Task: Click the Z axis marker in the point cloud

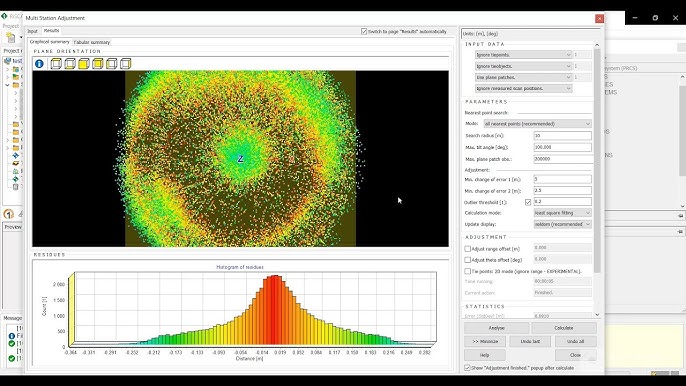Action: [x=240, y=159]
